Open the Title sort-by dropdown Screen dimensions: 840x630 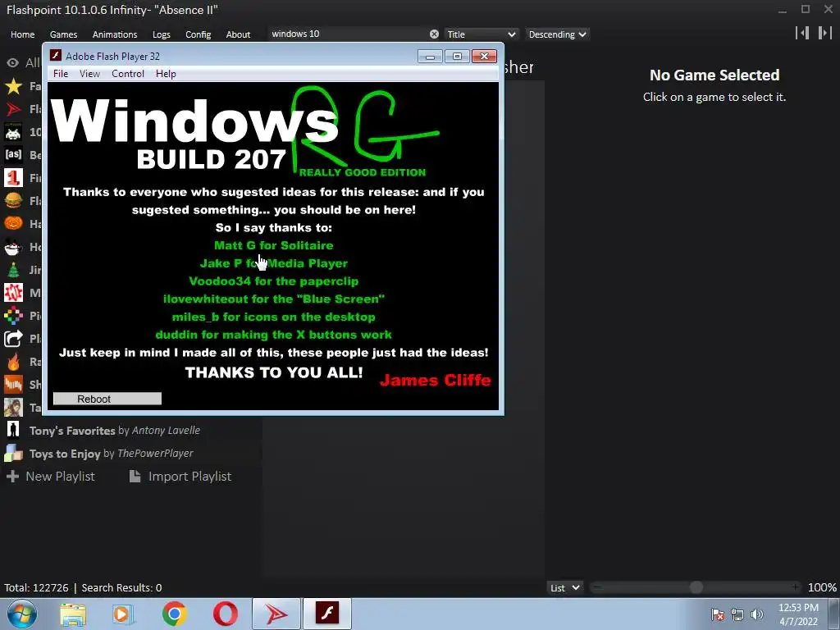[x=481, y=34]
